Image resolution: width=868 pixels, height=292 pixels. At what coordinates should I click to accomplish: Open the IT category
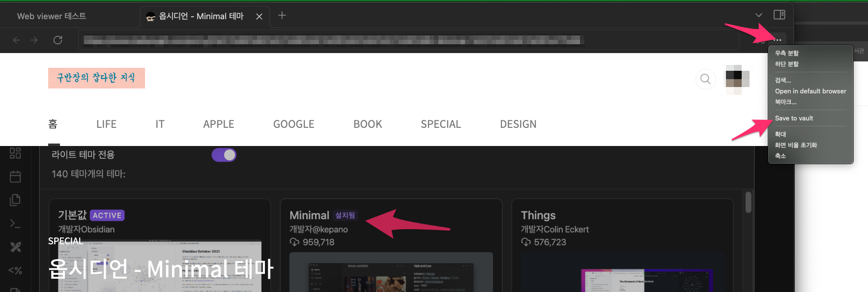tap(160, 124)
